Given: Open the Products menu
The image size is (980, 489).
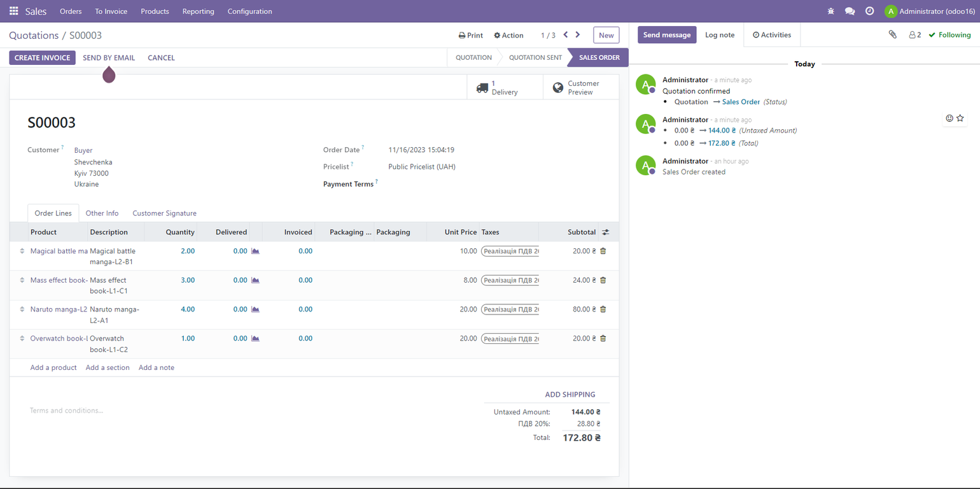Looking at the screenshot, I should coord(155,11).
